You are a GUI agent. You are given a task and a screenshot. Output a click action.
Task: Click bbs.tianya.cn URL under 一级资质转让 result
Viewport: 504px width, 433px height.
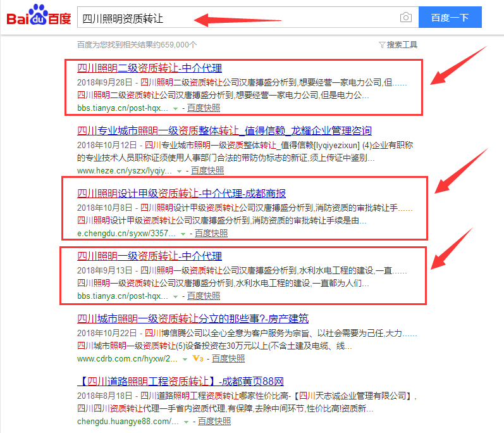tap(123, 296)
